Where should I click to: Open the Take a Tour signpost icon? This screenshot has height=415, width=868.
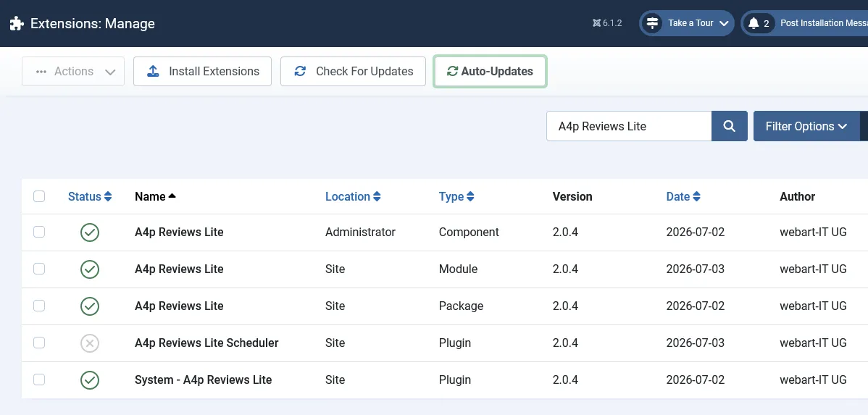(x=653, y=23)
